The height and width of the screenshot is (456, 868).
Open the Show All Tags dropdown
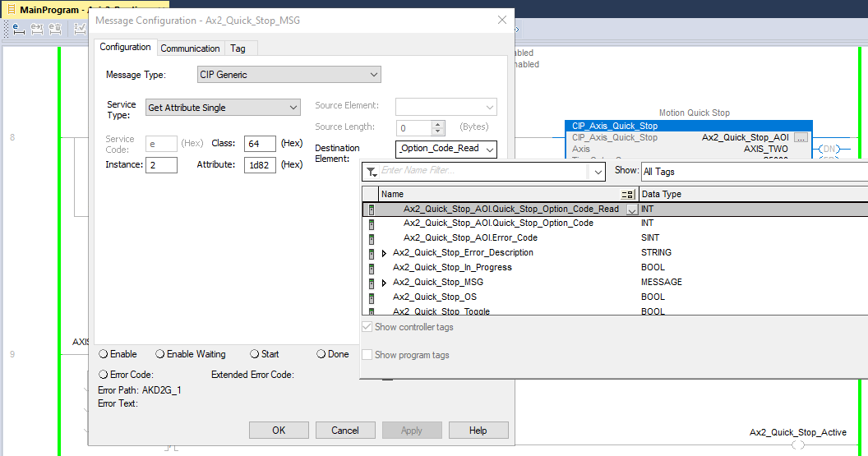pyautogui.click(x=755, y=172)
